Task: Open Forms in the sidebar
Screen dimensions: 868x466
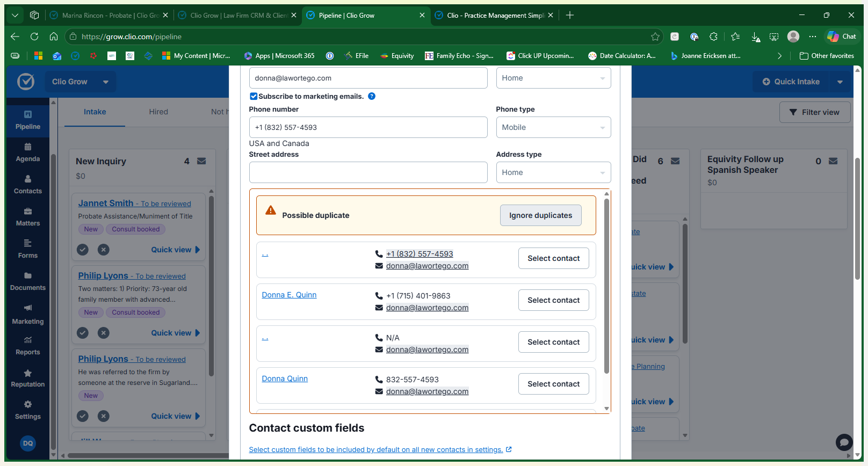Action: (28, 250)
